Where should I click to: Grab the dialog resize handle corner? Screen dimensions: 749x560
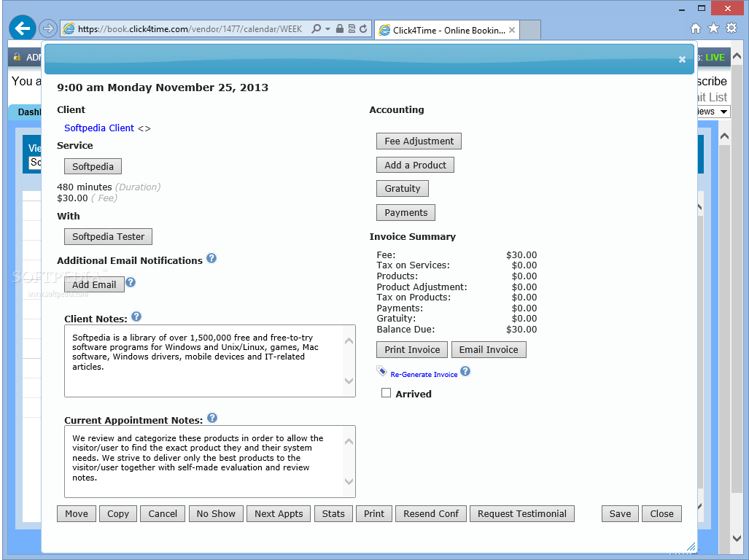691,547
